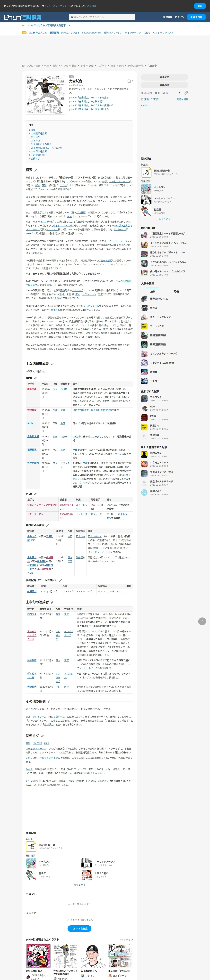Screen dimensions: 210x980
Task: Jump to 3 主な幻の達成者 in contents
Action: 38,151
